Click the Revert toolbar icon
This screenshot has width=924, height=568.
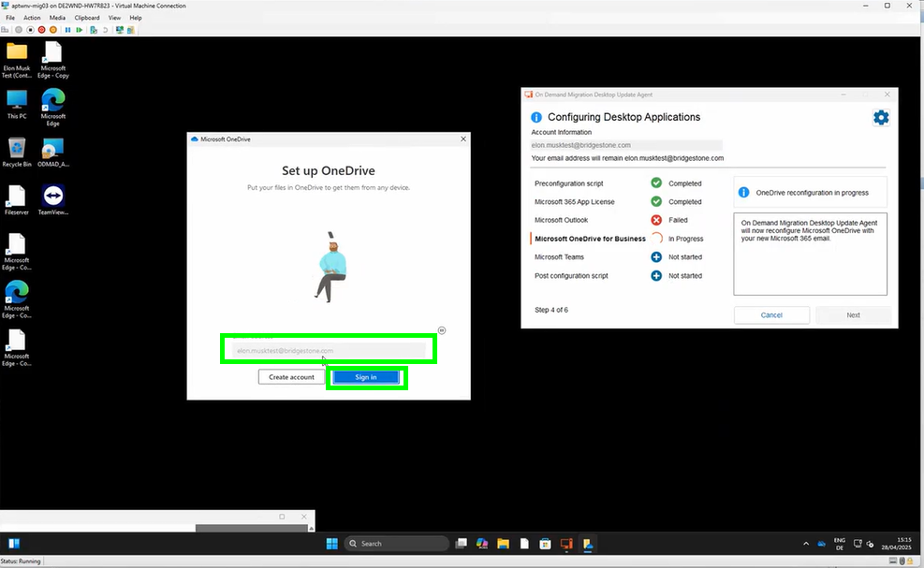[106, 29]
